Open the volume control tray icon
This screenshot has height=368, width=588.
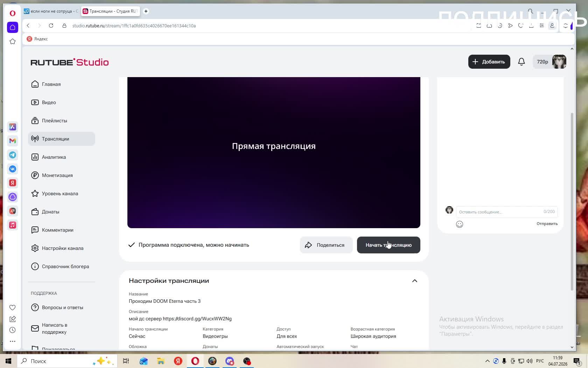(x=529, y=361)
